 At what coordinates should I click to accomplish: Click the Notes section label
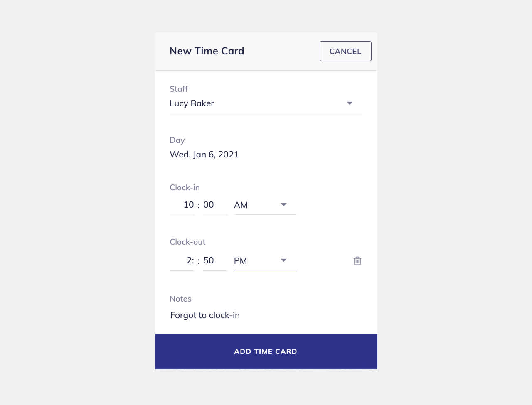(180, 299)
